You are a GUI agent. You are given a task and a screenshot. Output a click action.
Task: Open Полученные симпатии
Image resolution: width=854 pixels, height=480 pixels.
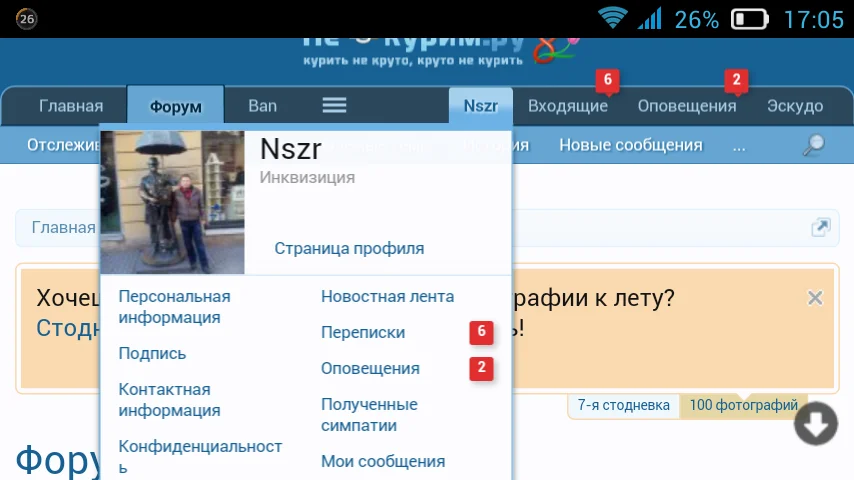[x=369, y=415]
